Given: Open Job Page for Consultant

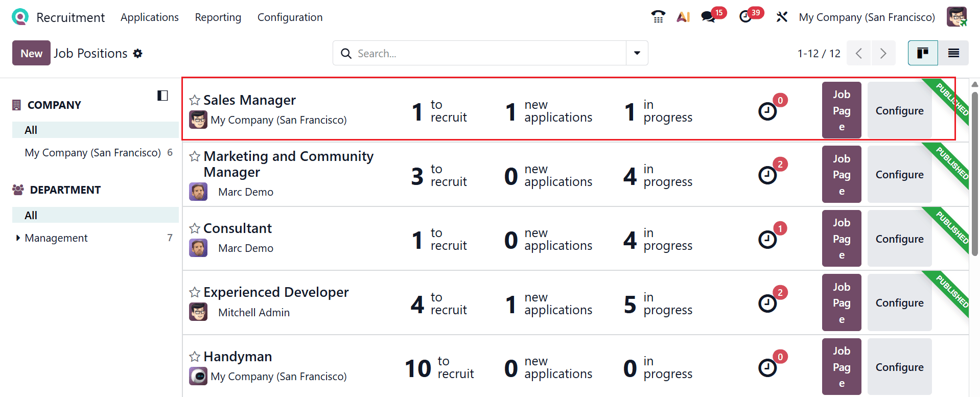Looking at the screenshot, I should click(842, 238).
